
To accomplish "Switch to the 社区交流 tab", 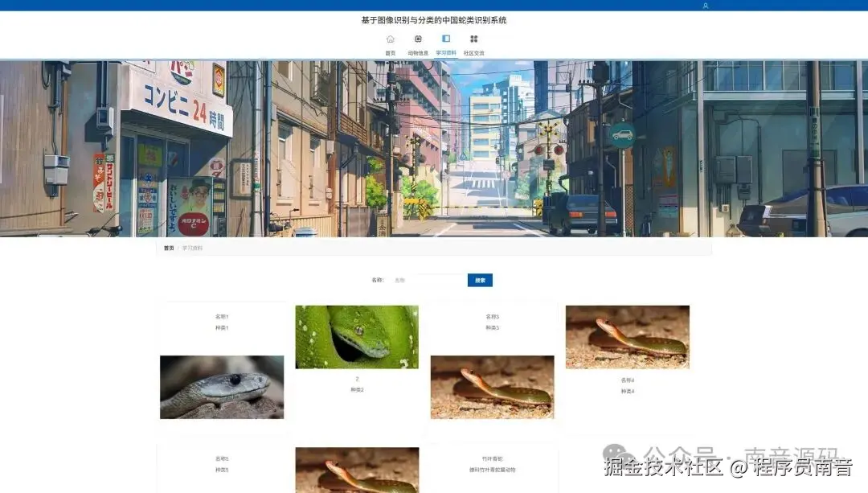I will coord(473,51).
